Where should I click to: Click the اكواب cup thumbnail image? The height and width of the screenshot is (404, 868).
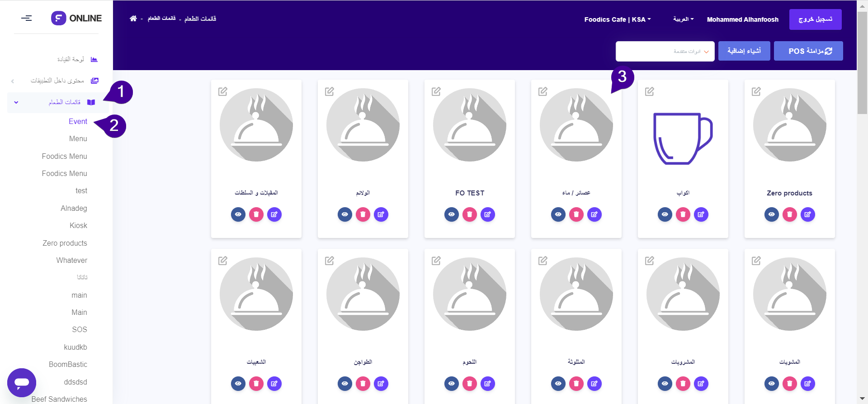click(x=683, y=138)
